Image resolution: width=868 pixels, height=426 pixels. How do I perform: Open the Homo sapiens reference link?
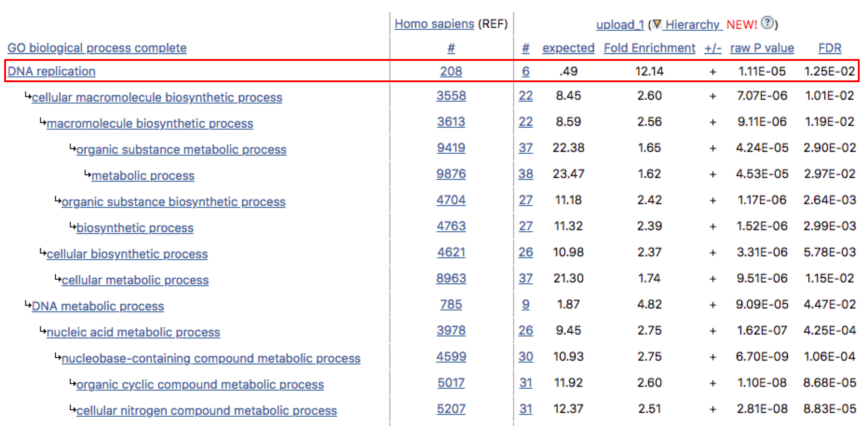[x=434, y=24]
